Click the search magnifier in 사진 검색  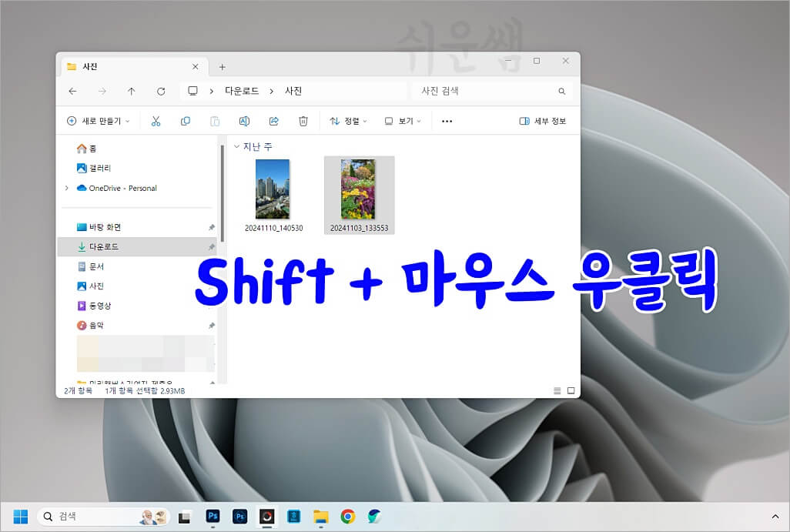point(562,91)
